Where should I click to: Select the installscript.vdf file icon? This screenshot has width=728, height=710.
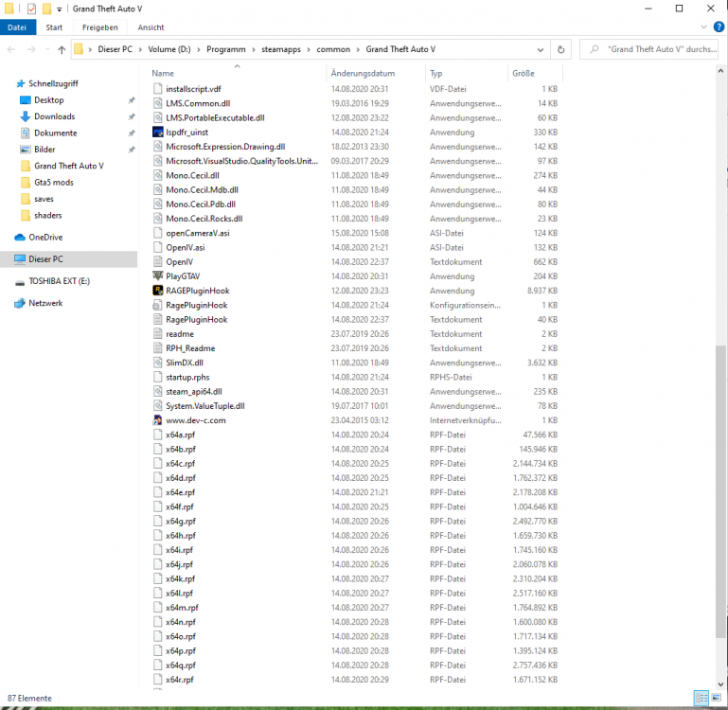click(x=158, y=88)
